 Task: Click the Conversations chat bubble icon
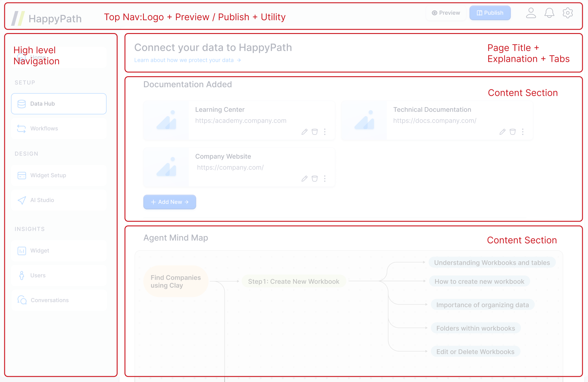click(22, 300)
